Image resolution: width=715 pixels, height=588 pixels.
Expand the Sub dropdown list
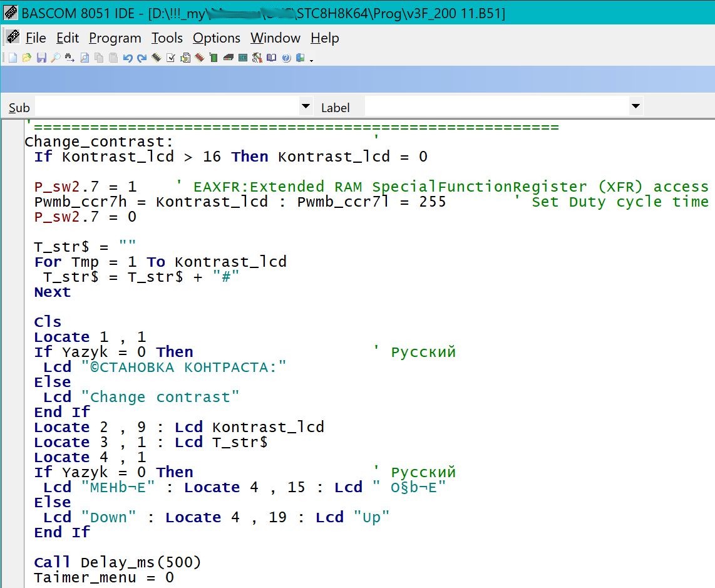coord(306,106)
